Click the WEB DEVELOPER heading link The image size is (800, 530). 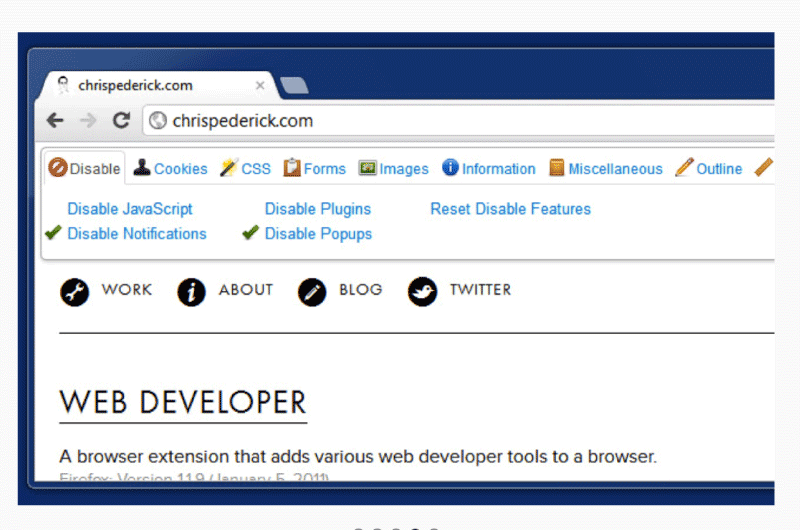point(183,402)
